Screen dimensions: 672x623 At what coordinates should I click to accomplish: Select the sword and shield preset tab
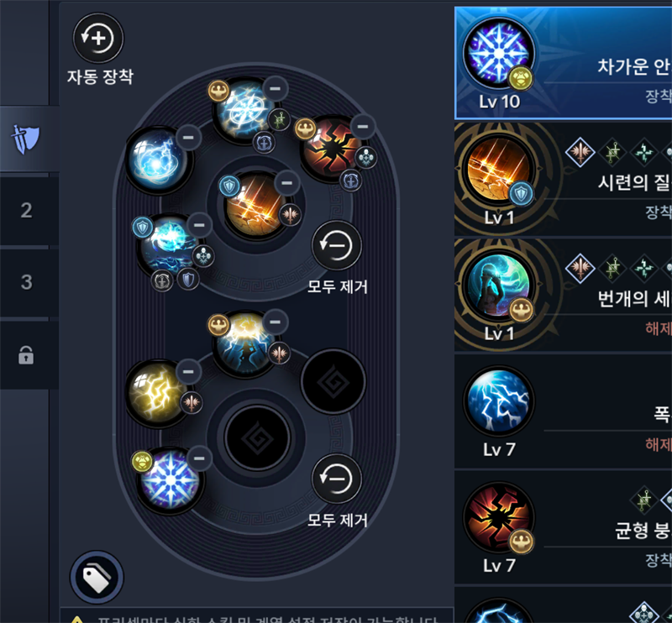pyautogui.click(x=26, y=139)
